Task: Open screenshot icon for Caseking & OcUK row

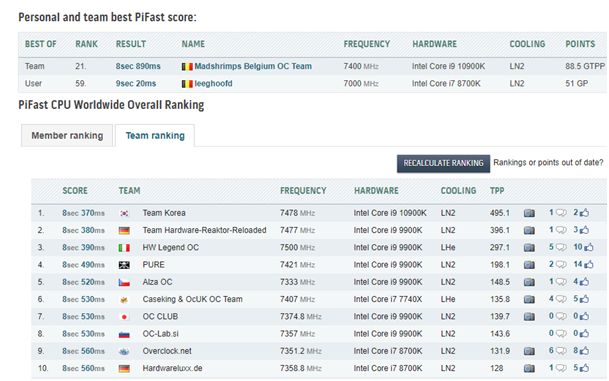Action: (x=529, y=299)
